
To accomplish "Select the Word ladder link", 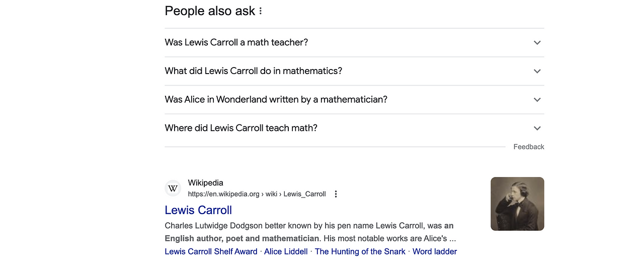I will click(435, 251).
